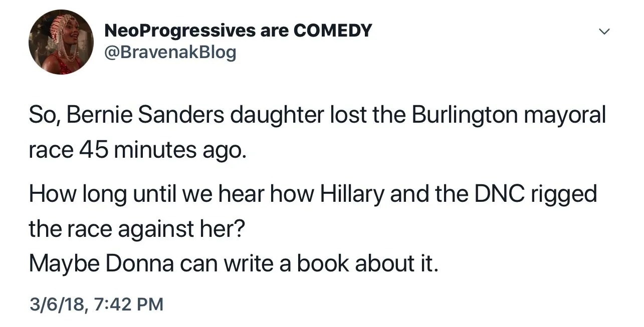
Task: Click the "Maybe Donna can write a book" line
Action: pyautogui.click(x=234, y=263)
